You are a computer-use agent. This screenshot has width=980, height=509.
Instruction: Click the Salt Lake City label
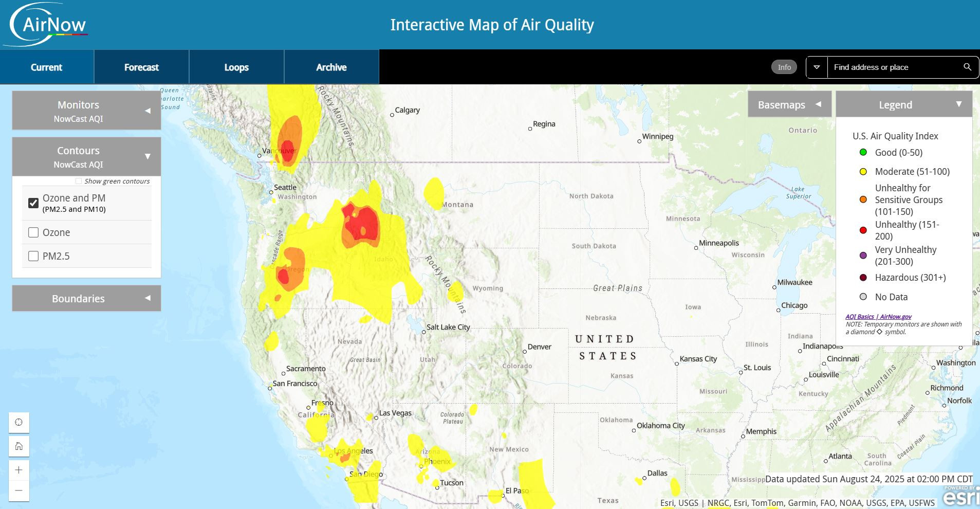click(448, 327)
